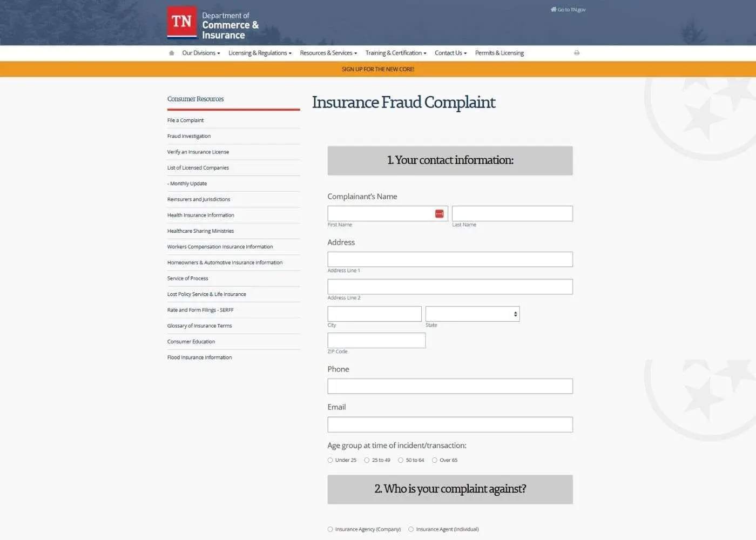Open Healthcare Sharing Ministries link

point(200,231)
